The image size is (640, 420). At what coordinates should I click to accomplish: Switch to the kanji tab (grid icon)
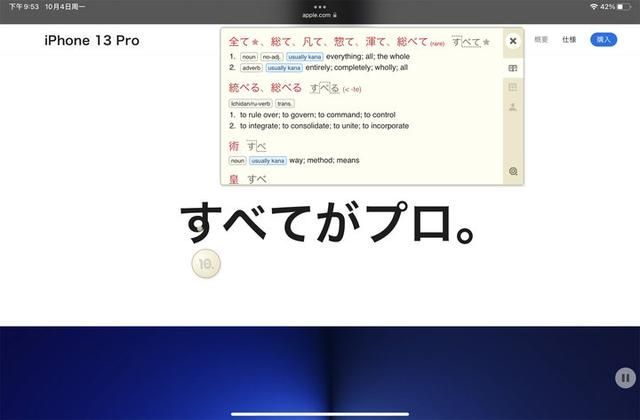(x=513, y=87)
